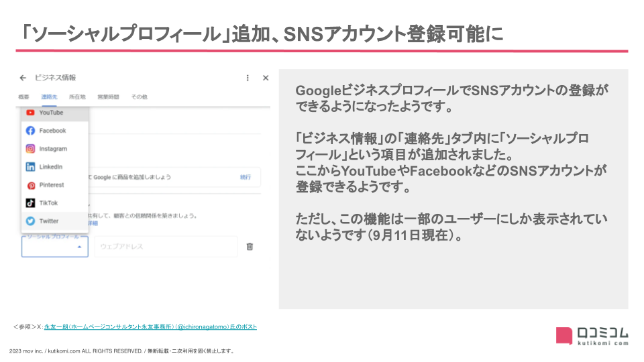The height and width of the screenshot is (362, 644).
Task: Click the LinkedIn logo icon
Action: click(30, 167)
